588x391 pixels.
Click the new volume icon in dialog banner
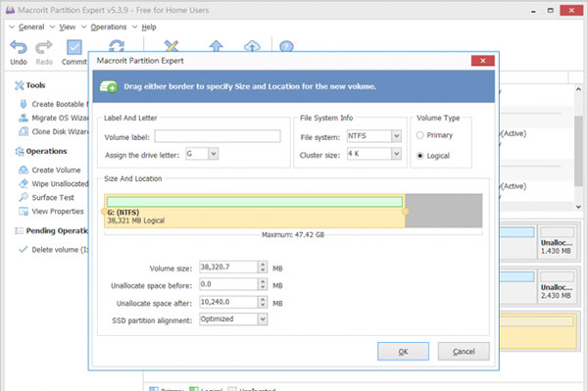coord(109,86)
